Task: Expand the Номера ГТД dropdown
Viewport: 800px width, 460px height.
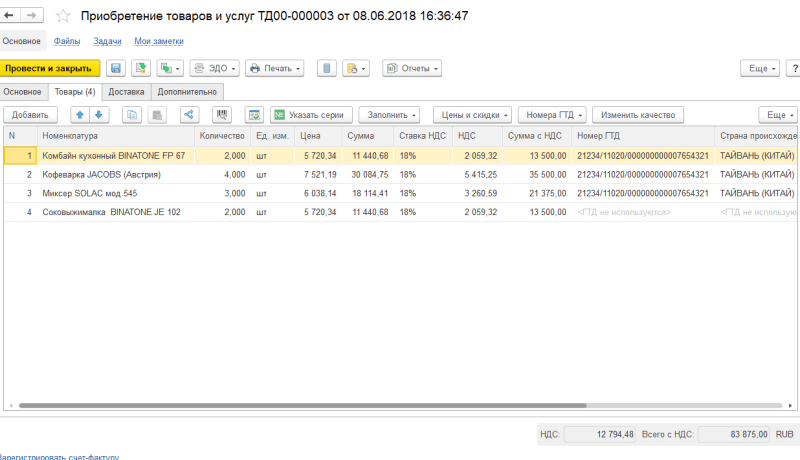Action: coord(551,115)
